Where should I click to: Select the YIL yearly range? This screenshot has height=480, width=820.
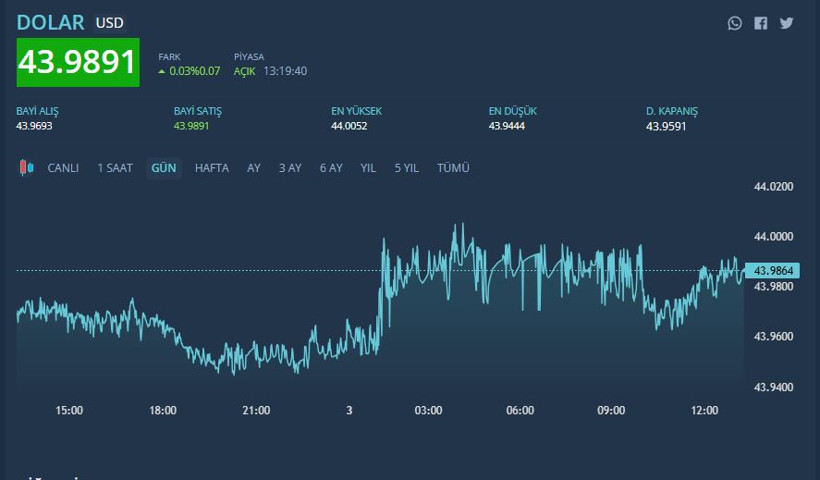point(368,168)
